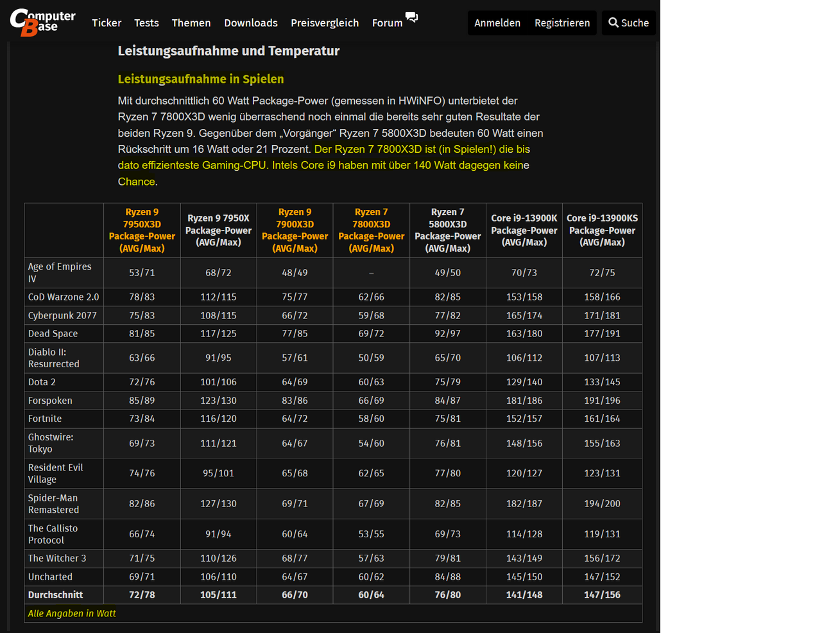Screen dimensions: 840x633
Task: Click the Durchschnitt row label
Action: coord(55,595)
